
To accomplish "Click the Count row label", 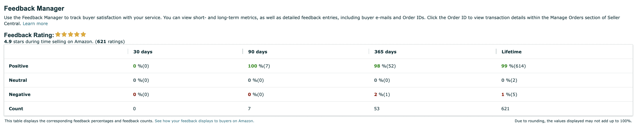I will pos(16,109).
